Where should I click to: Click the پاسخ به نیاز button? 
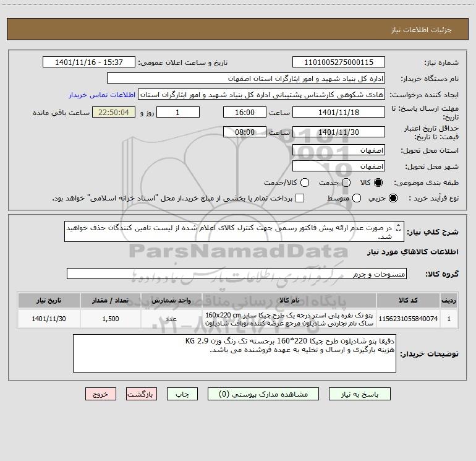click(x=360, y=394)
